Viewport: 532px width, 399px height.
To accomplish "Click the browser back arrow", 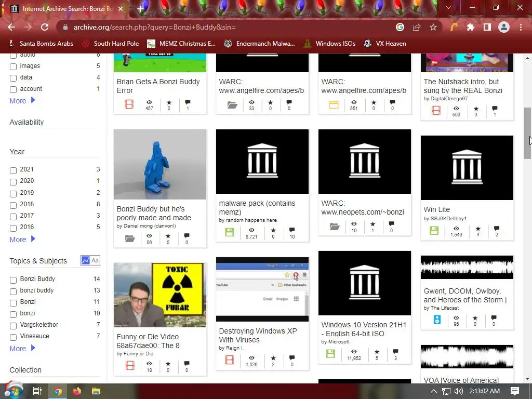I will [11, 27].
